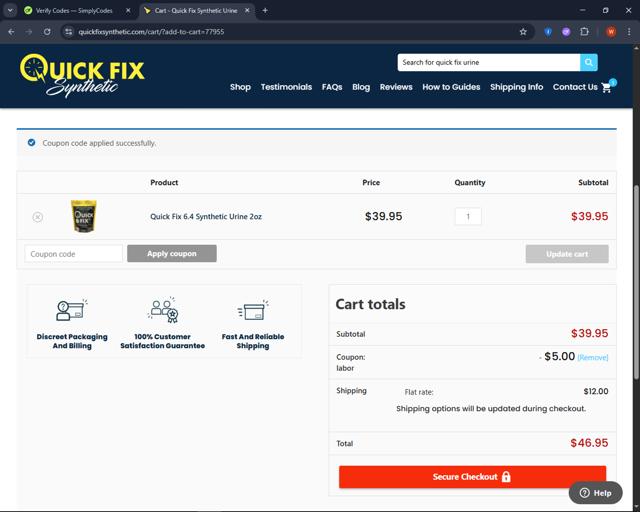Screen dimensions: 640x512
Task: Click the Quick Fix Synthetic logo
Action: coord(82,75)
